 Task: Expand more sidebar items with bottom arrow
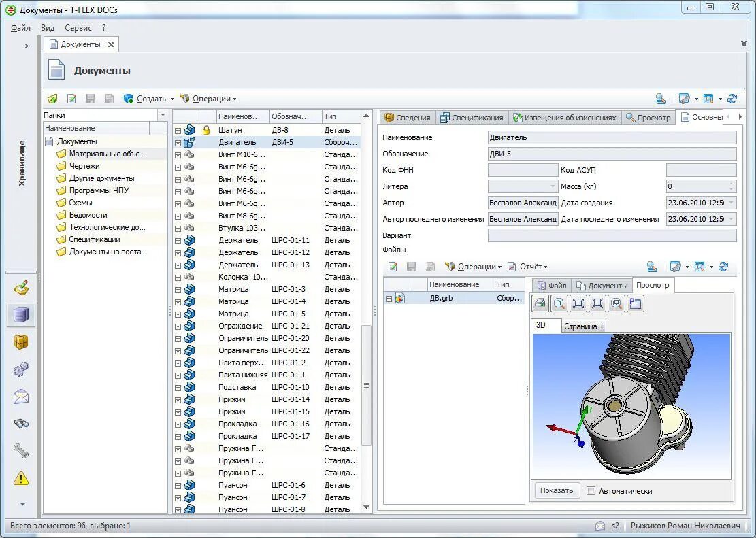point(22,504)
